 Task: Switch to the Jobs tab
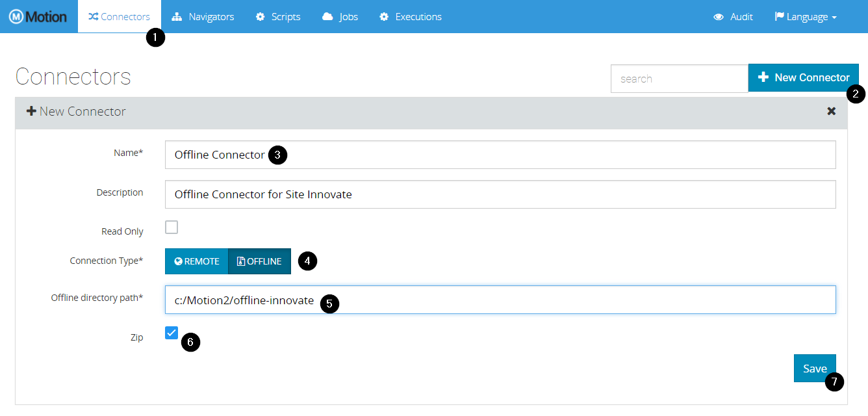[x=340, y=16]
